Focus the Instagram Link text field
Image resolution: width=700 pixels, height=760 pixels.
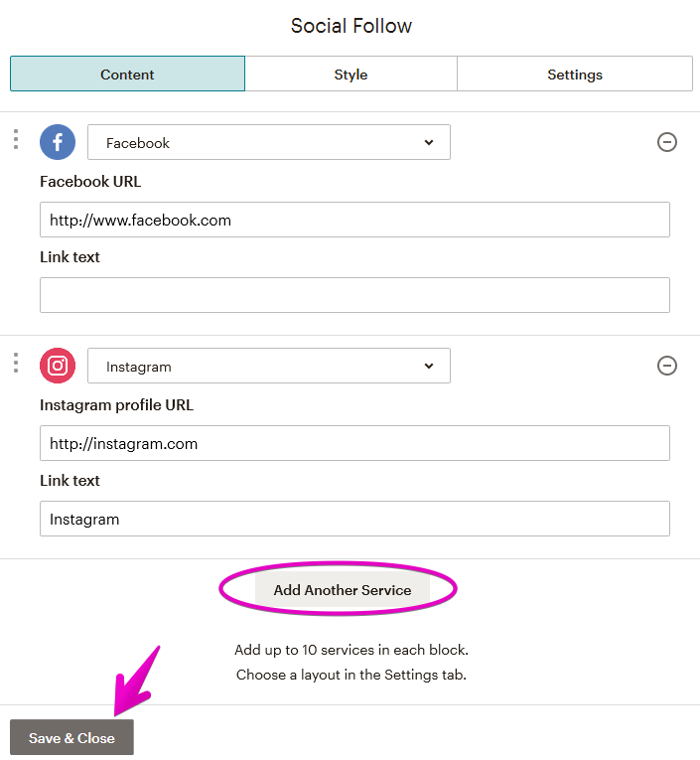click(x=354, y=519)
